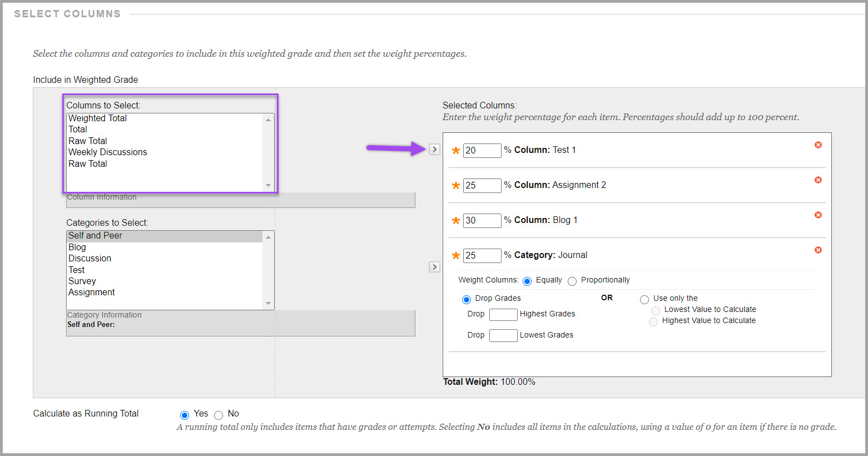Set Calculate as Running Total to Yes
Viewport: 868px width, 456px height.
pyautogui.click(x=185, y=415)
